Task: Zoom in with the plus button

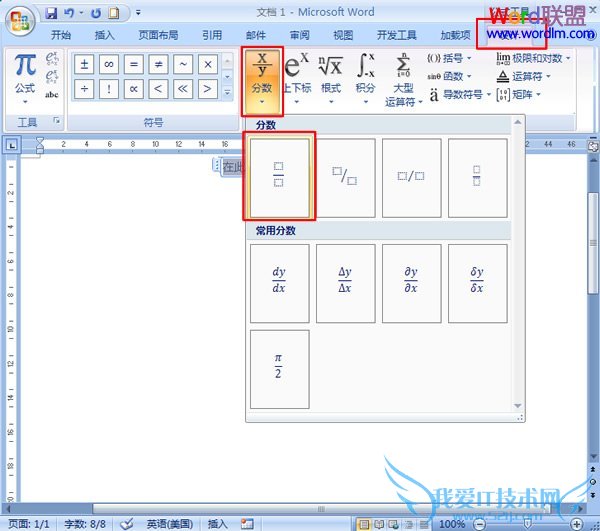Action: click(x=577, y=524)
